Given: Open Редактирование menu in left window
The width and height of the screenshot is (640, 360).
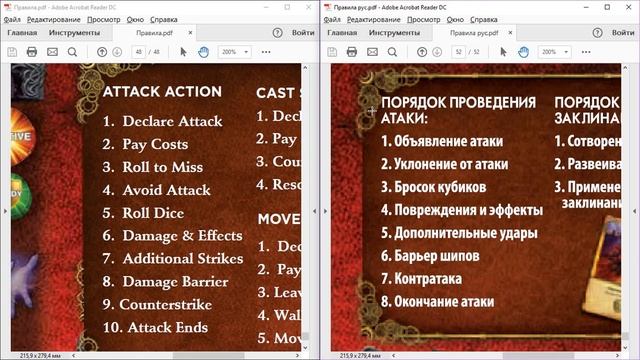Looking at the screenshot, I should pyautogui.click(x=53, y=20).
